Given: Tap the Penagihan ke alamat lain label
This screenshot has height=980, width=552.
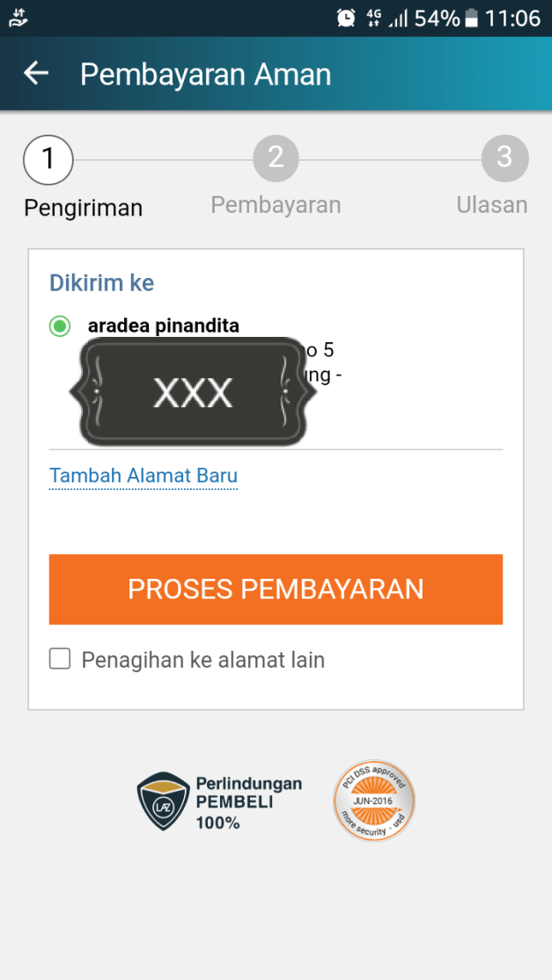Looking at the screenshot, I should tap(203, 660).
